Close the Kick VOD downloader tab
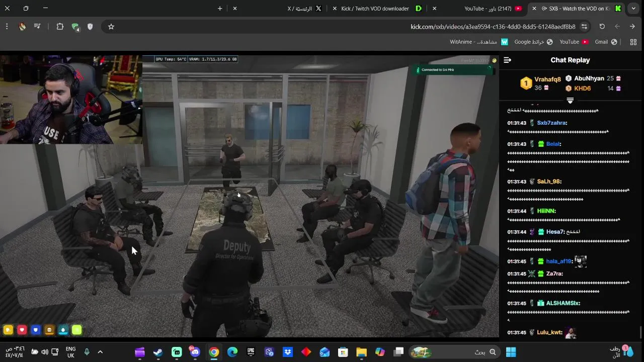This screenshot has width=644, height=362. [335, 9]
